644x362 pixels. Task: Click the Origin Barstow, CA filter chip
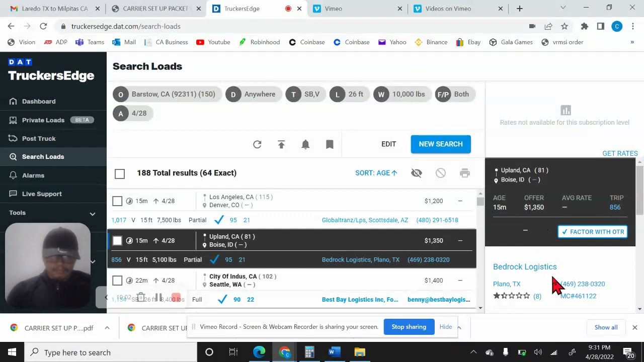pos(167,95)
